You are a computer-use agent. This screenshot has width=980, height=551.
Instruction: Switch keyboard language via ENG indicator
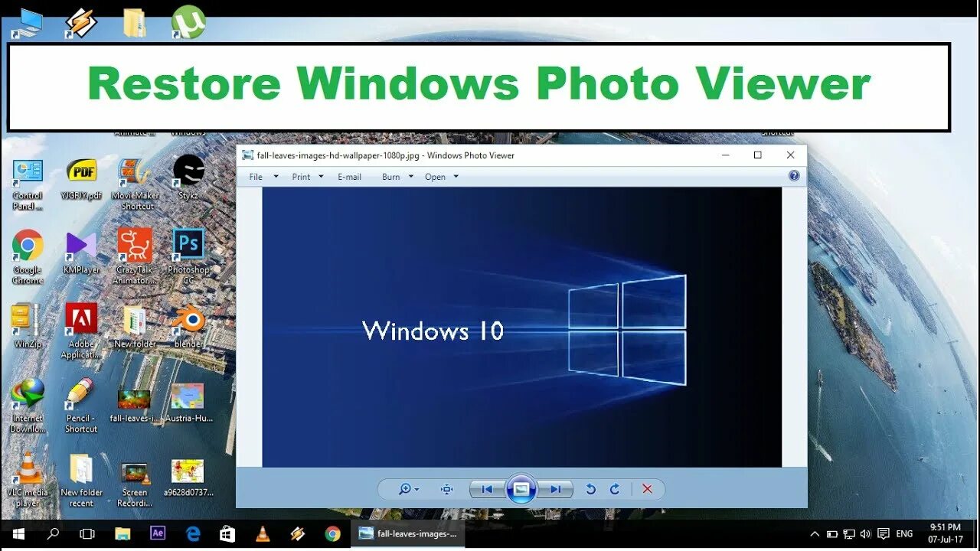coord(903,533)
